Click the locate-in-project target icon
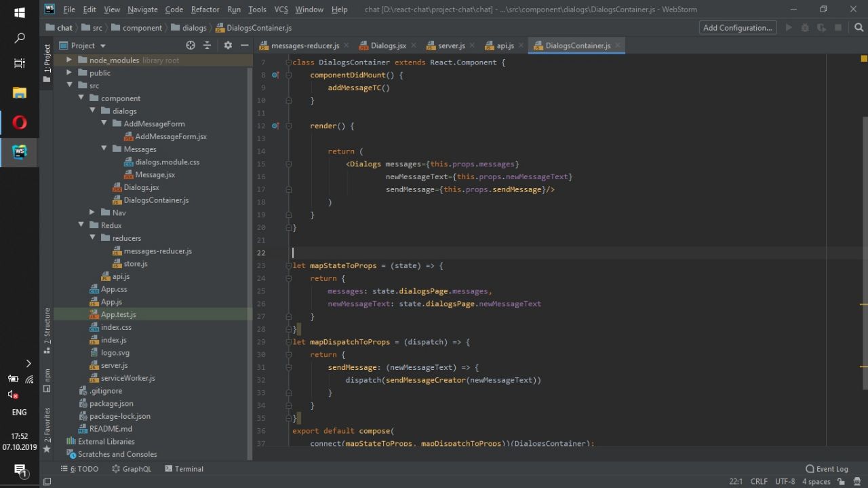The height and width of the screenshot is (488, 868). (191, 45)
